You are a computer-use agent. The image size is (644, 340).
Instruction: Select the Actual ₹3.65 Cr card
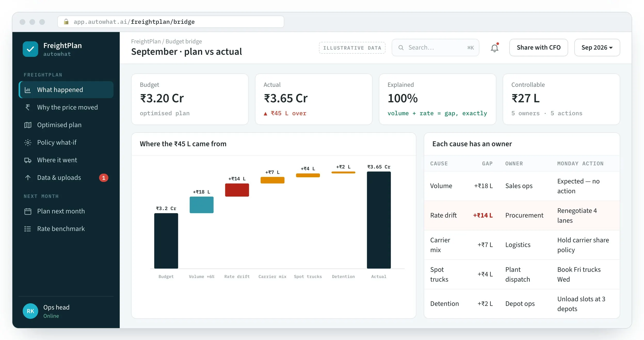(x=313, y=99)
